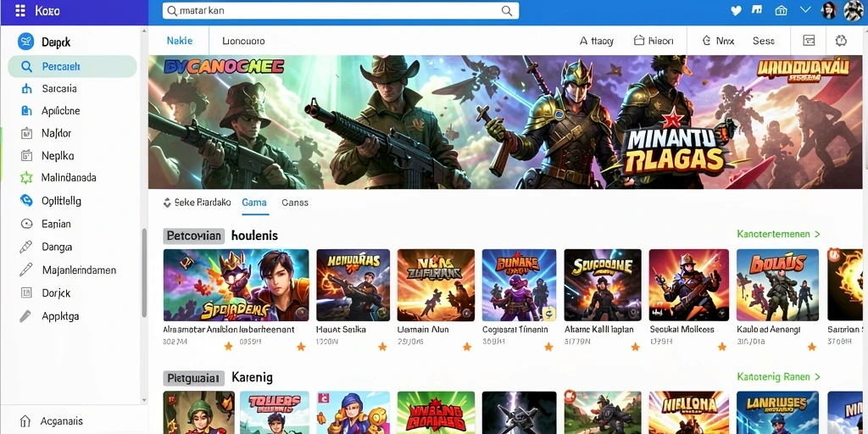Image resolution: width=868 pixels, height=434 pixels.
Task: Click the search magnifier at the search bar's right end
Action: 507,10
